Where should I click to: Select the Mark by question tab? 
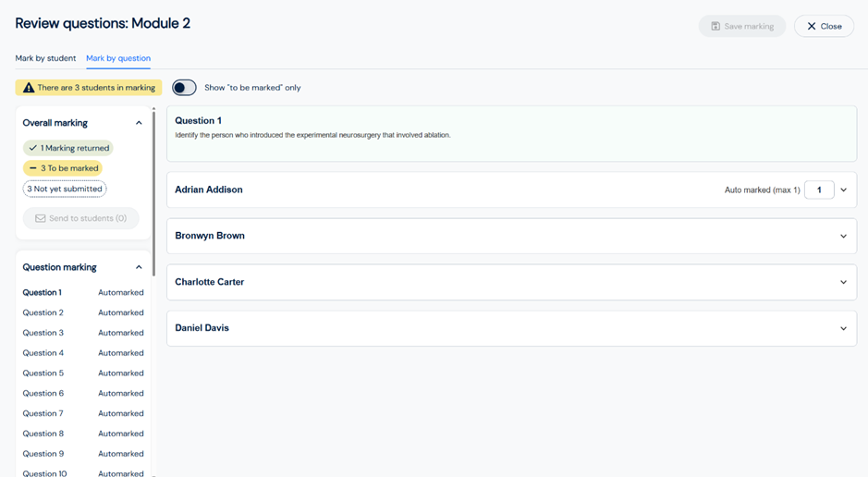click(118, 58)
